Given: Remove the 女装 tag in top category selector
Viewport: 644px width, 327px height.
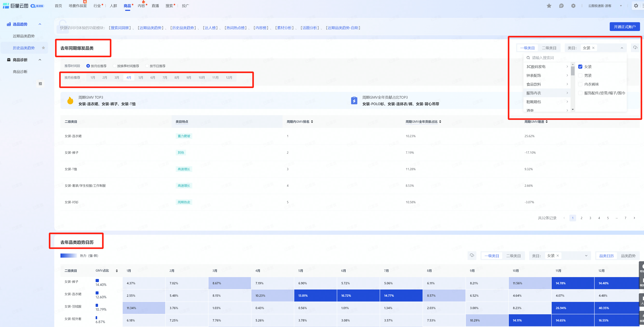Looking at the screenshot, I should [x=593, y=48].
